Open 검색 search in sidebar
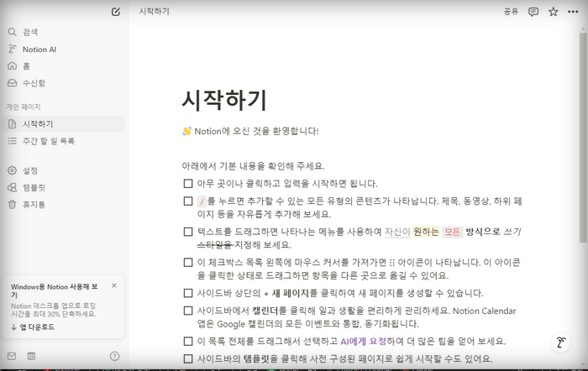 [63, 32]
